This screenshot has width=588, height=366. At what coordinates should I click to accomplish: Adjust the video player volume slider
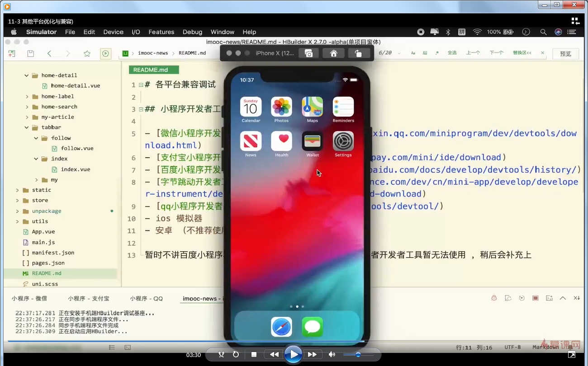click(358, 355)
